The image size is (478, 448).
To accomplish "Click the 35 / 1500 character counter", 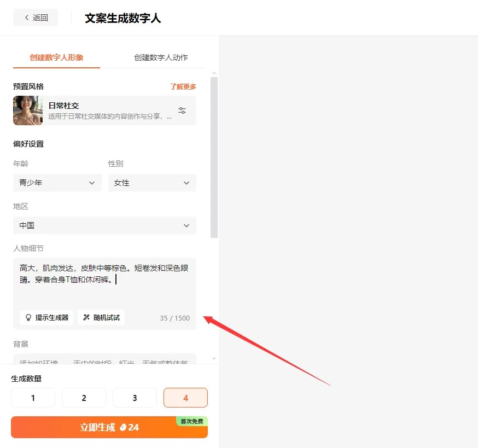I will (174, 318).
